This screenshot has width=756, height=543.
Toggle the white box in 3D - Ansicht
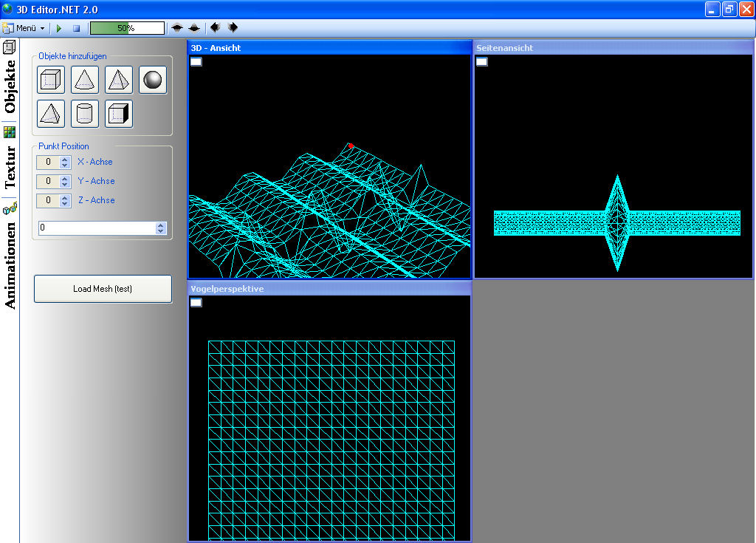pyautogui.click(x=196, y=61)
